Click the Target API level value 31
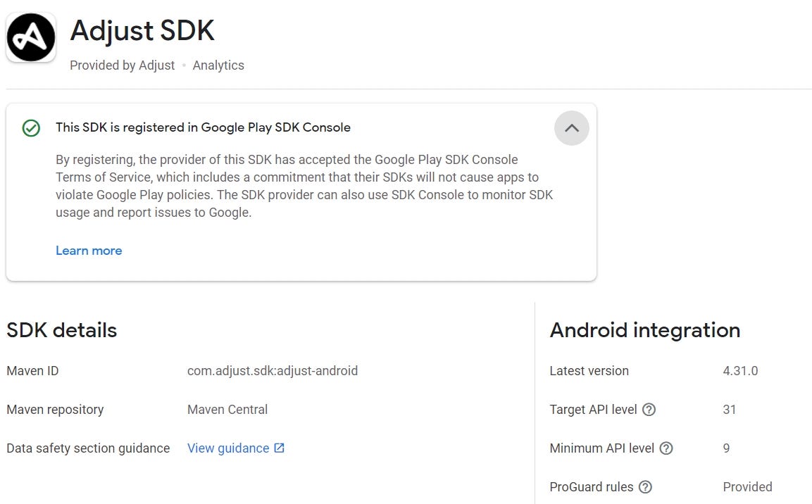The height and width of the screenshot is (504, 812). click(x=730, y=410)
